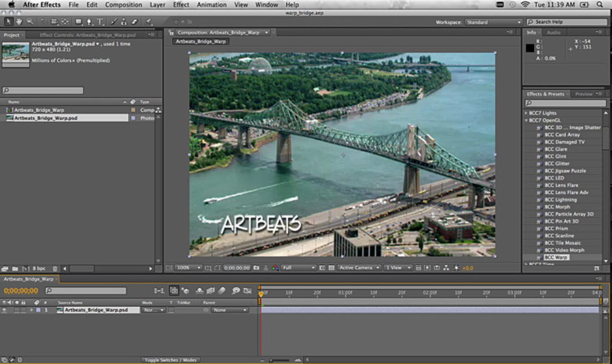Select the Eraser tool

tap(135, 22)
